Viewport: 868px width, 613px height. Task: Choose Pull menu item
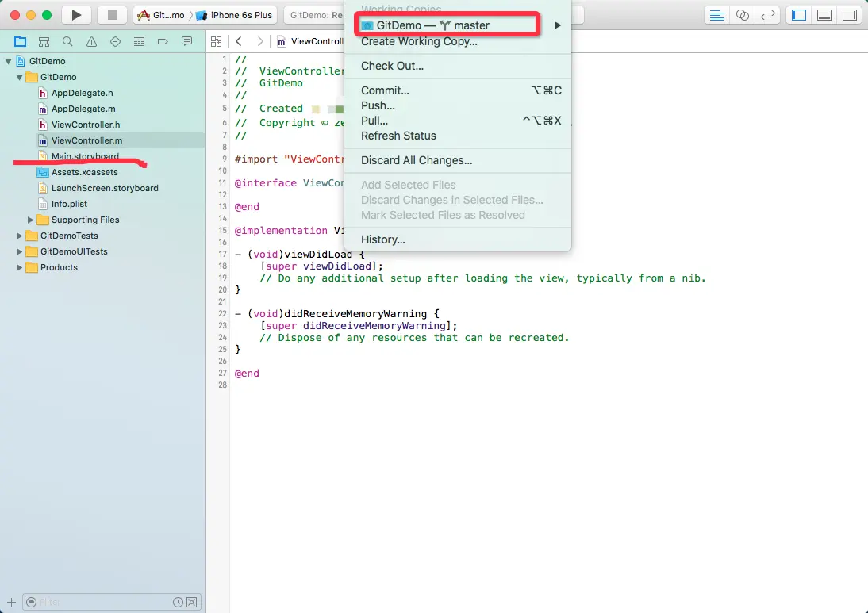(x=457, y=121)
